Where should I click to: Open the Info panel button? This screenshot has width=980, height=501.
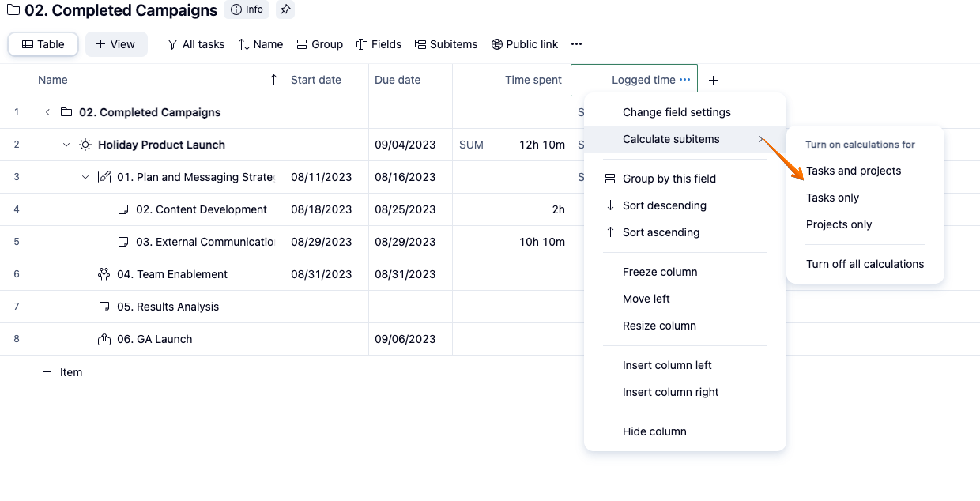247,9
